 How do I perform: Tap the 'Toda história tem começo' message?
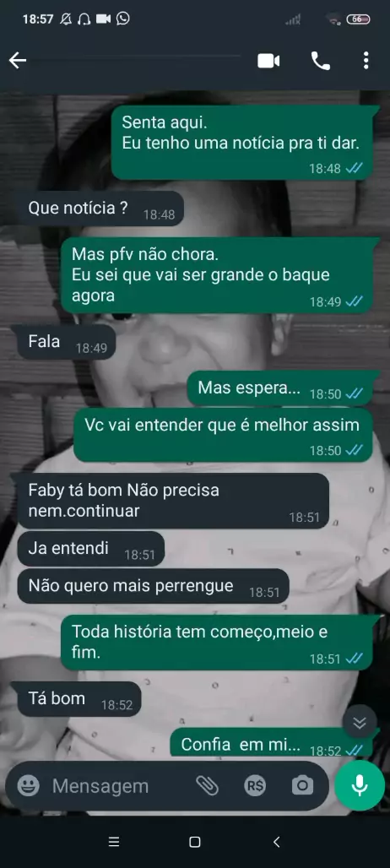216,643
